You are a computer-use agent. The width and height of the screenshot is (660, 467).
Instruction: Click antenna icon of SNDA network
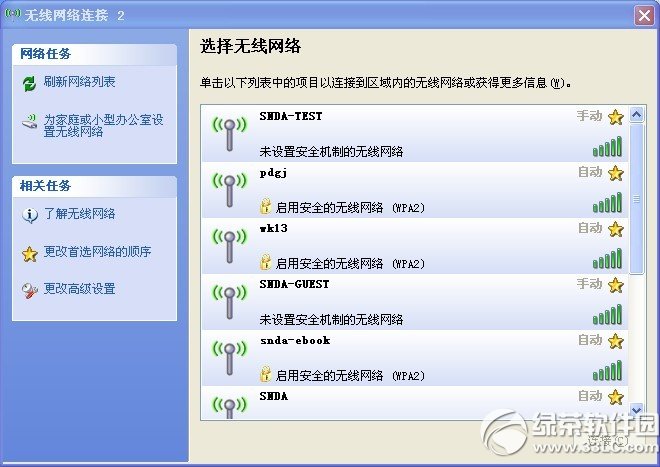[229, 407]
